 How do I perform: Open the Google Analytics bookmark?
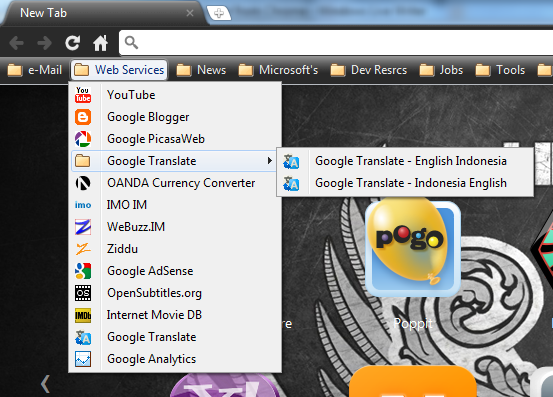click(x=175, y=359)
